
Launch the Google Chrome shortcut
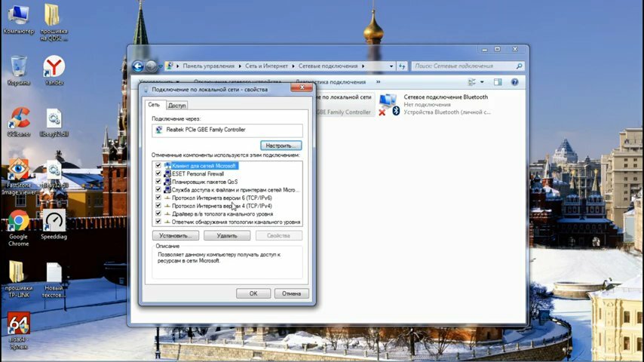[x=19, y=228]
